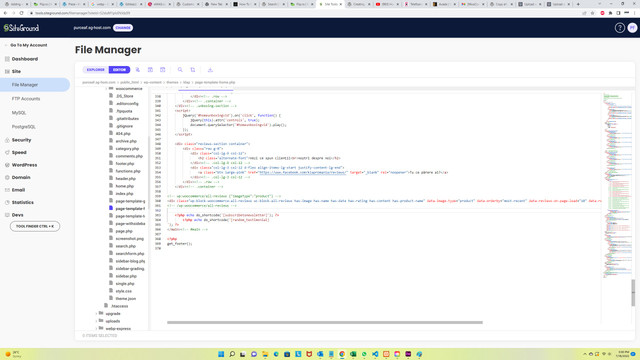The height and width of the screenshot is (360, 640).
Task: Click the themes breadcrumb
Action: (x=172, y=82)
